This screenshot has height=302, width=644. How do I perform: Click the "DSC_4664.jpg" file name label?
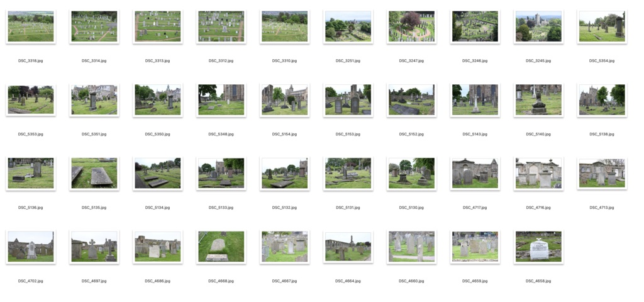347,281
